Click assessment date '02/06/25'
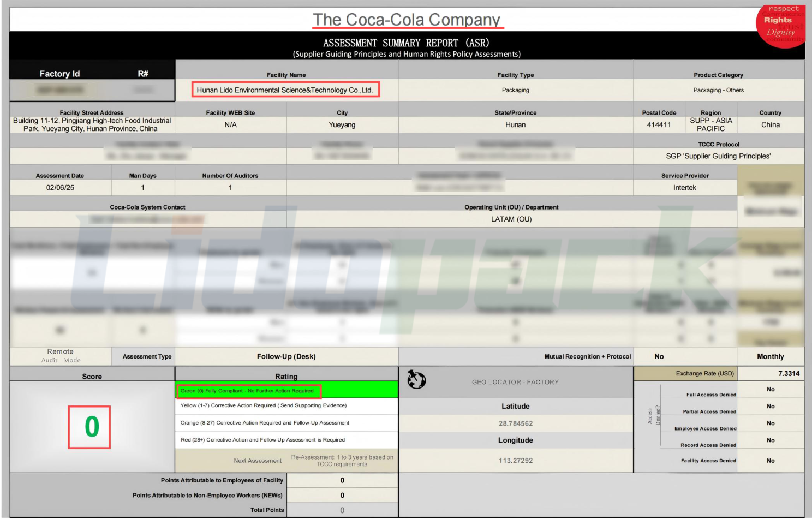 (x=60, y=187)
